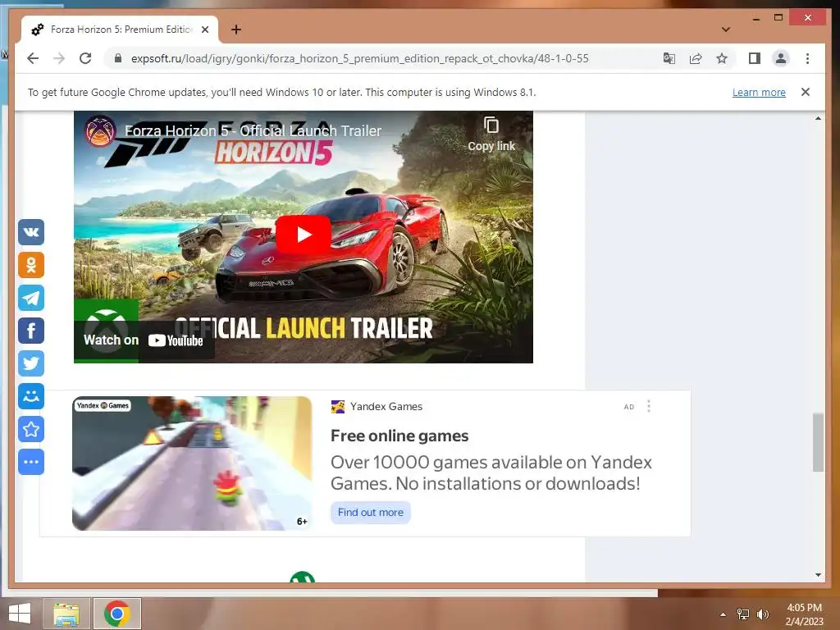
Task: Open Chrome profile avatar menu
Action: 781,58
